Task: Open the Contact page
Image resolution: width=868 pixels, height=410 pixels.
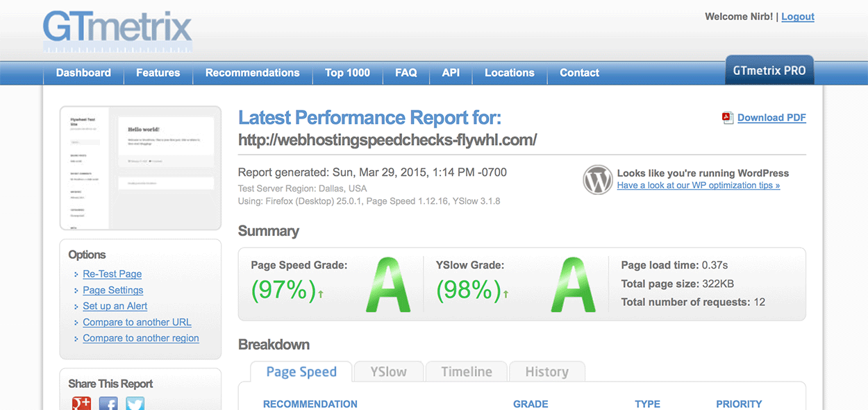Action: 579,73
